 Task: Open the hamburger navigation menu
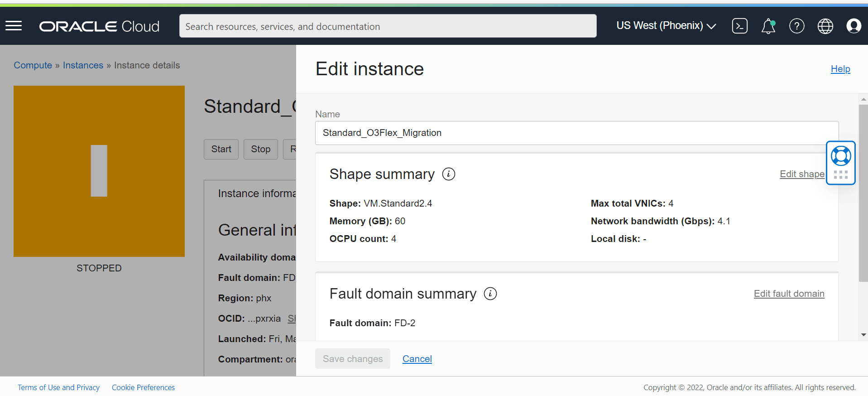[x=14, y=26]
